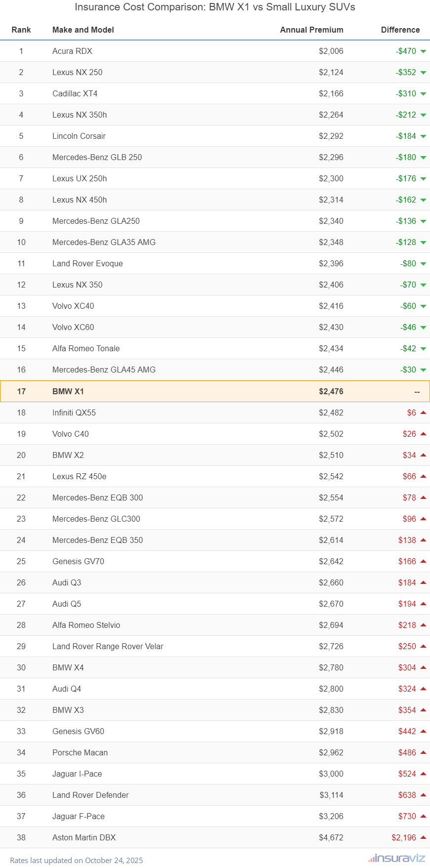430x868 pixels.
Task: Click the Insuraviz logo
Action: pos(396,858)
